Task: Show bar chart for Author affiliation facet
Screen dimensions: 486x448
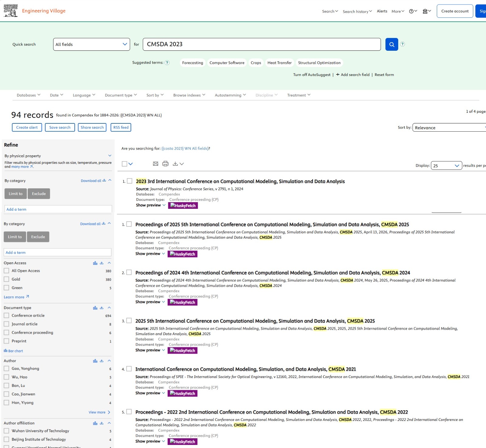Action: (95, 423)
